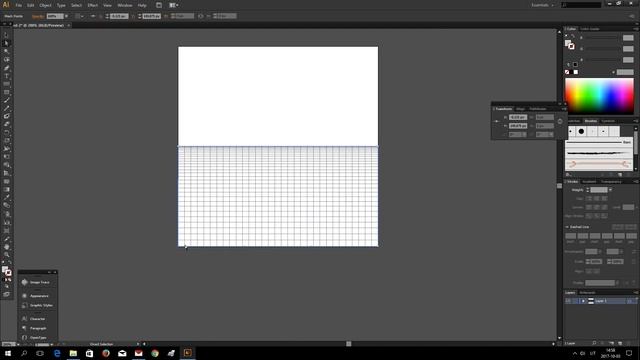Click the X field in Transform panel
This screenshot has width=640, height=360.
(518, 118)
